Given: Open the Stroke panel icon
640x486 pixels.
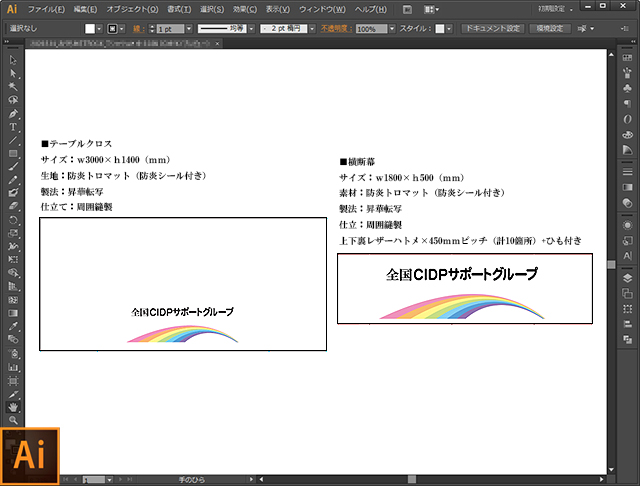Looking at the screenshot, I should point(627,172).
